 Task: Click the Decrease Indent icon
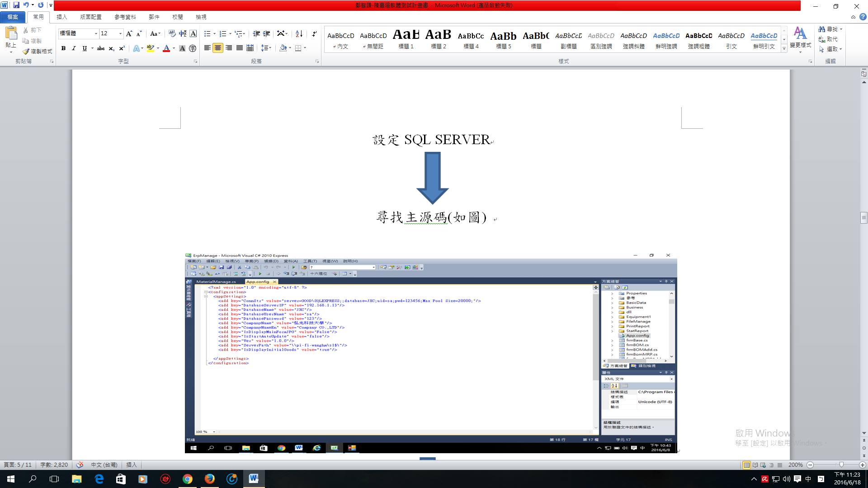click(x=256, y=33)
